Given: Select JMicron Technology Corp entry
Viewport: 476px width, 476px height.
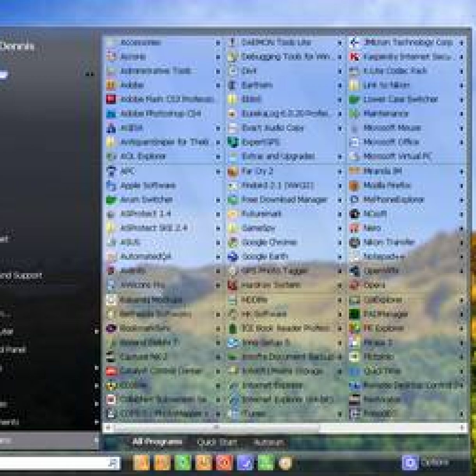Looking at the screenshot, I should [x=406, y=42].
